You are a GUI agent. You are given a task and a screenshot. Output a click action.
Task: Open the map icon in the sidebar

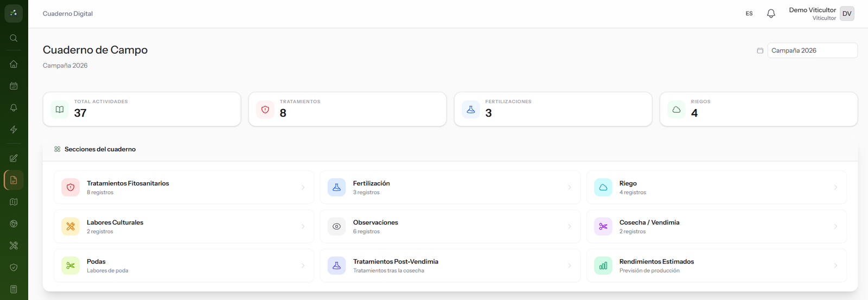click(14, 202)
